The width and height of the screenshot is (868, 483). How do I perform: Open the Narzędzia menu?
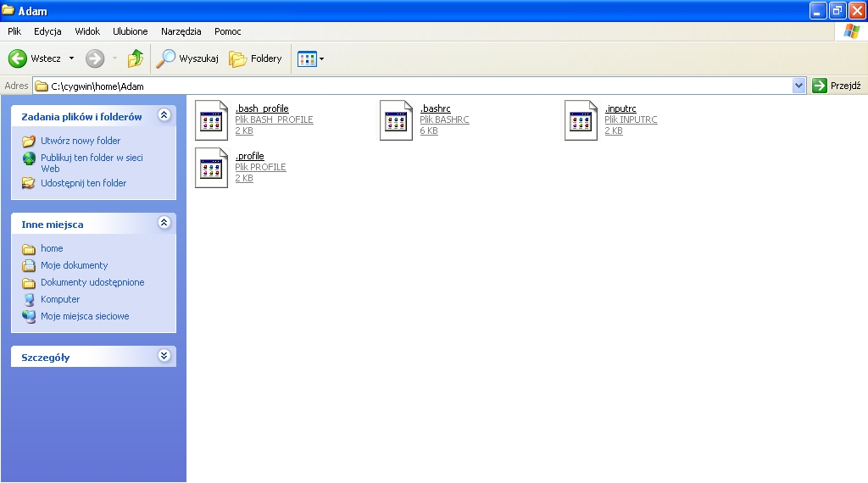click(x=181, y=31)
